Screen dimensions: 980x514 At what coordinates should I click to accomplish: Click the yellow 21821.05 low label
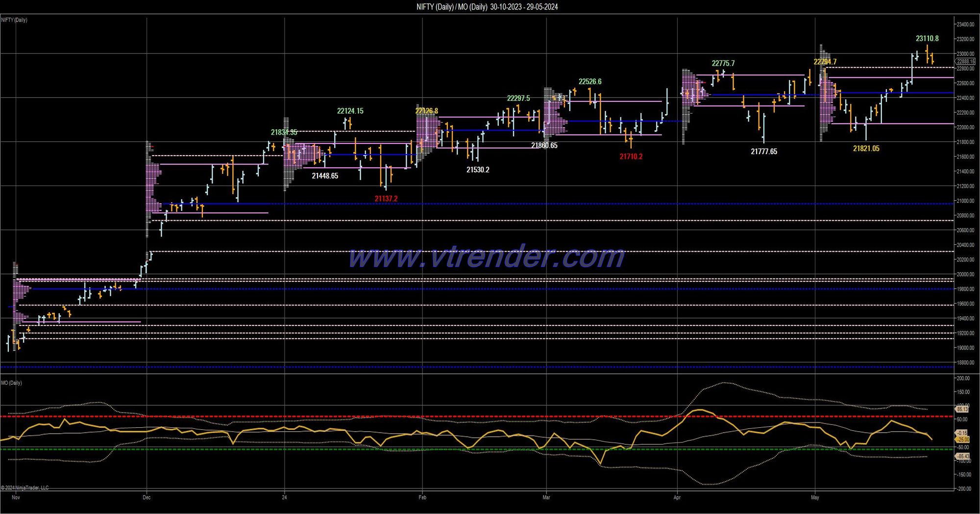pyautogui.click(x=866, y=148)
